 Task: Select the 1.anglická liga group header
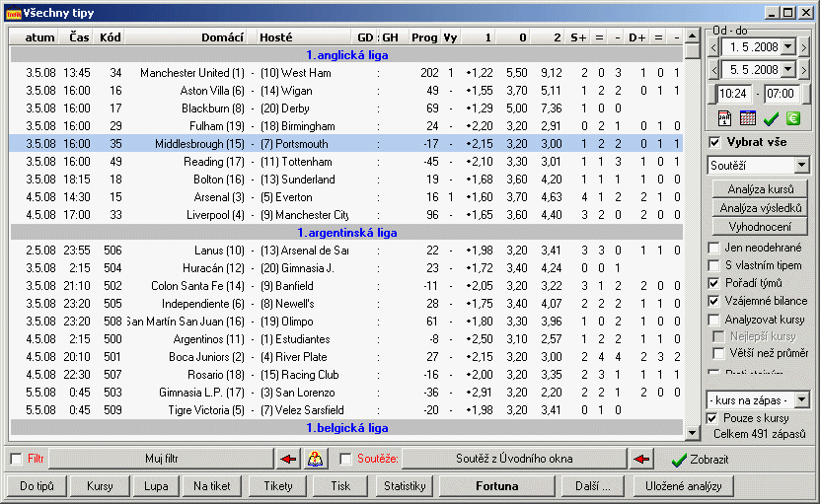point(346,55)
